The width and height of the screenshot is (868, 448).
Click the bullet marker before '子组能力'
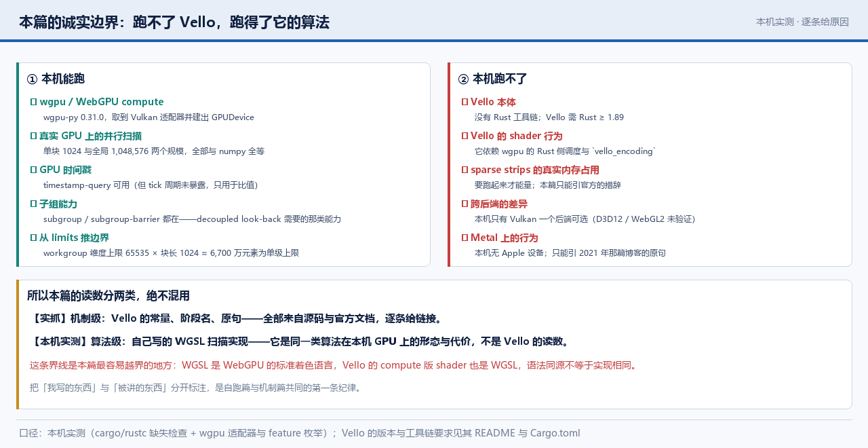(33, 204)
